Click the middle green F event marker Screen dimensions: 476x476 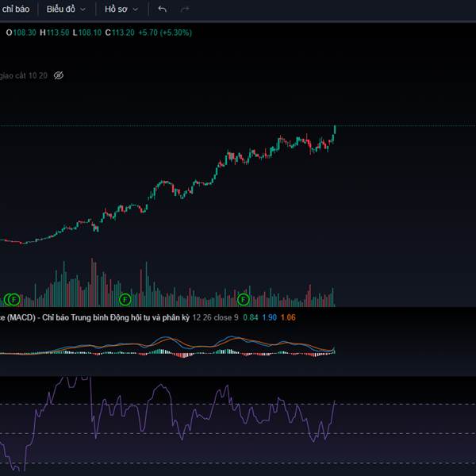click(125, 299)
